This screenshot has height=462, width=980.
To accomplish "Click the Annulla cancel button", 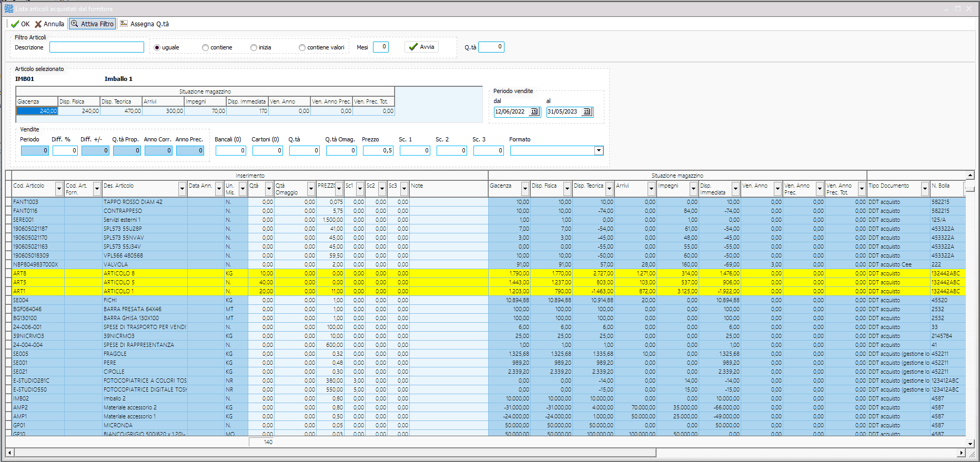I will (49, 24).
